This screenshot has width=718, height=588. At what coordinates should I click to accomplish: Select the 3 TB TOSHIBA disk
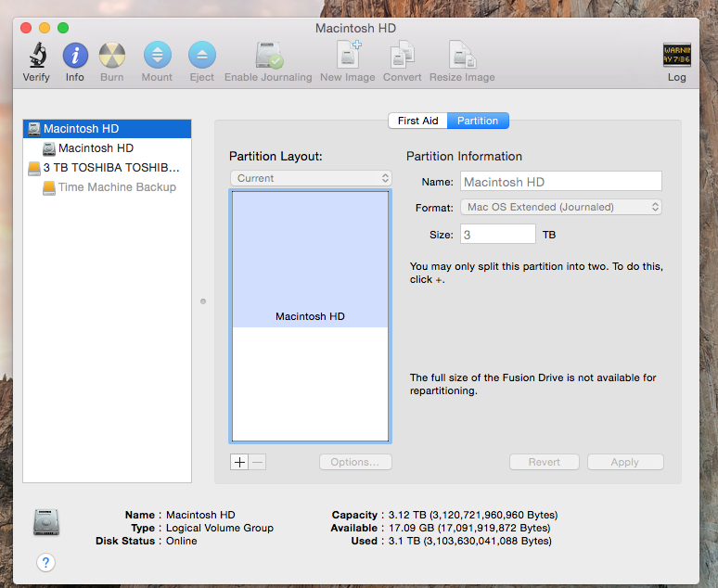point(108,168)
